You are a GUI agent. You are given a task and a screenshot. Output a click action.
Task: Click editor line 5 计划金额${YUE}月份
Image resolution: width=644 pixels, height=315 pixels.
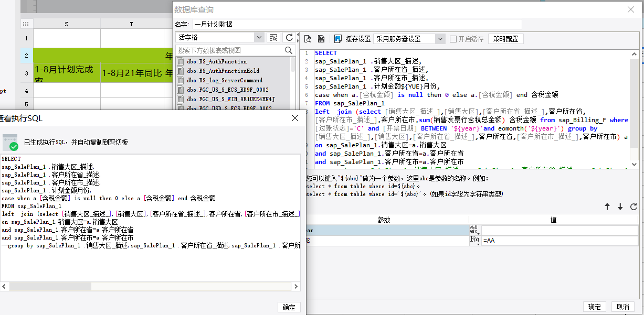click(377, 86)
